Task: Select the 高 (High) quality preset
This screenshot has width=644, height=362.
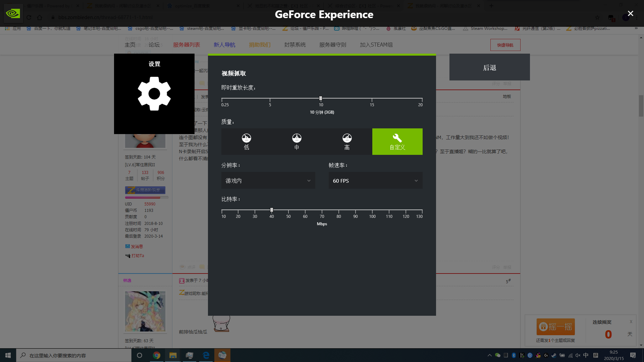Action: click(347, 141)
